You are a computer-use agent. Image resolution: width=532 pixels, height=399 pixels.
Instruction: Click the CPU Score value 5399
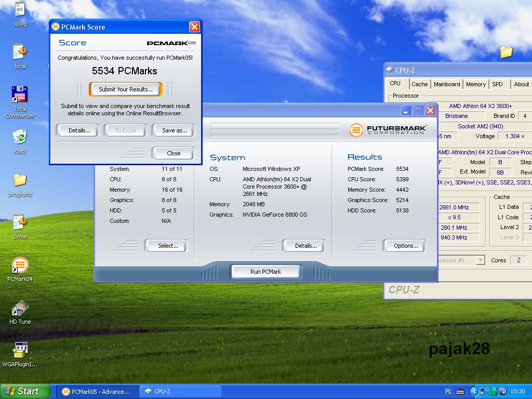coord(402,179)
